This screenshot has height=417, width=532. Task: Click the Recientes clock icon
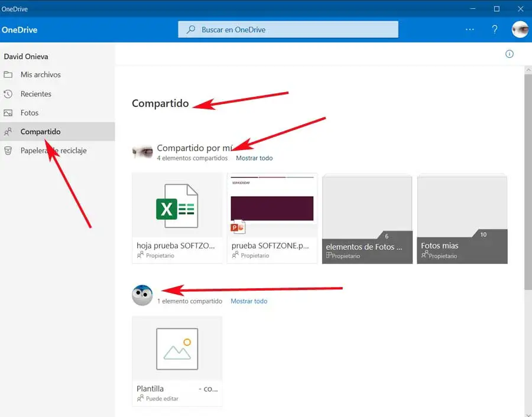(8, 94)
